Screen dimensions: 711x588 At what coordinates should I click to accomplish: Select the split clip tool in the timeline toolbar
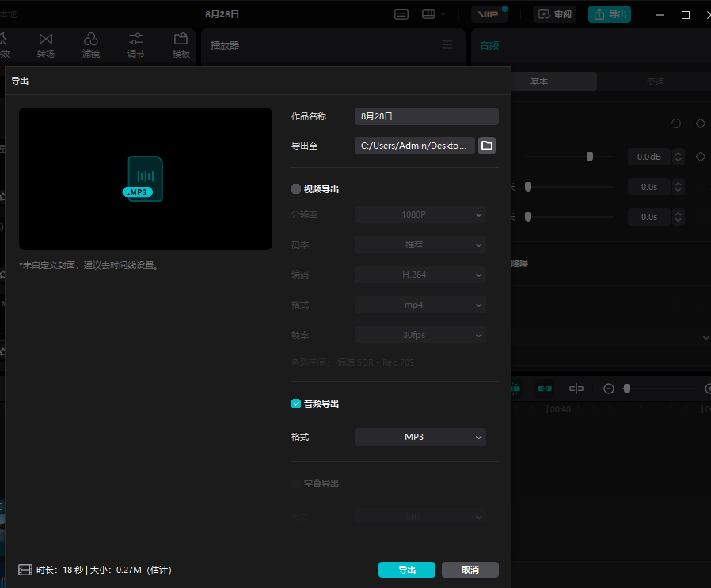tap(576, 389)
